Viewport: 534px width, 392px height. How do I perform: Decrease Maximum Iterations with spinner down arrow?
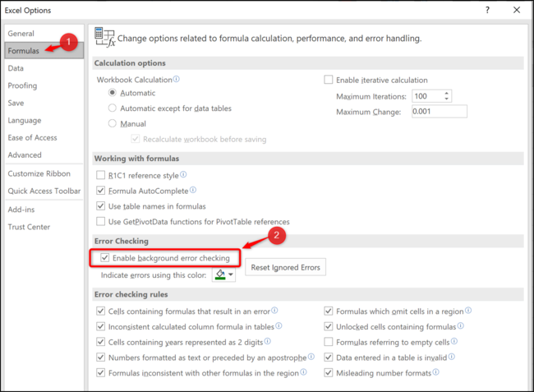pyautogui.click(x=446, y=99)
